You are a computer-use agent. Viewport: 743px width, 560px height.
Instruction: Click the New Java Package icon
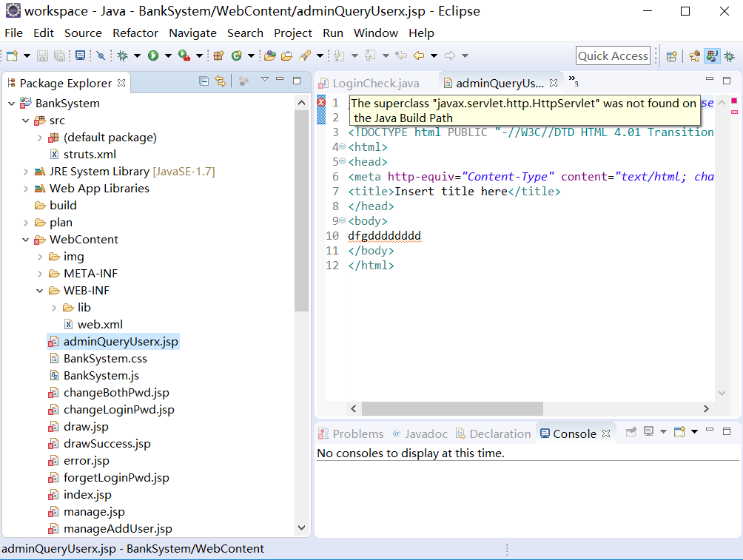pos(218,56)
